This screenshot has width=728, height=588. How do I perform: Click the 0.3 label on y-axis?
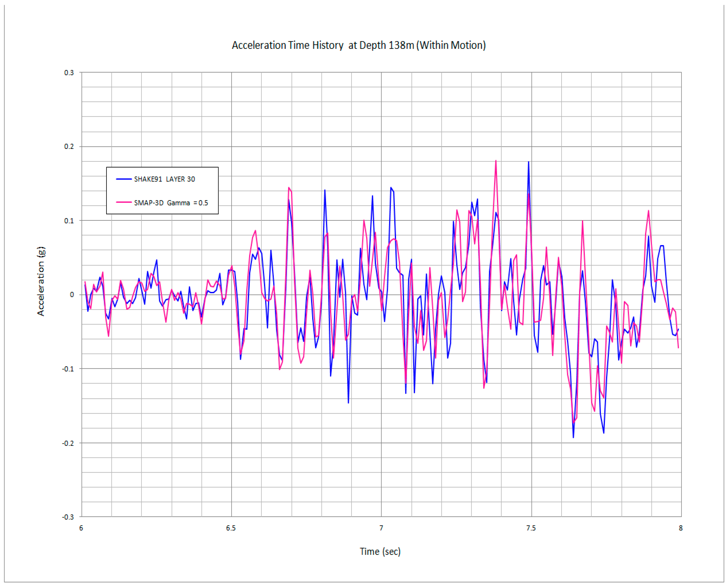[x=69, y=73]
